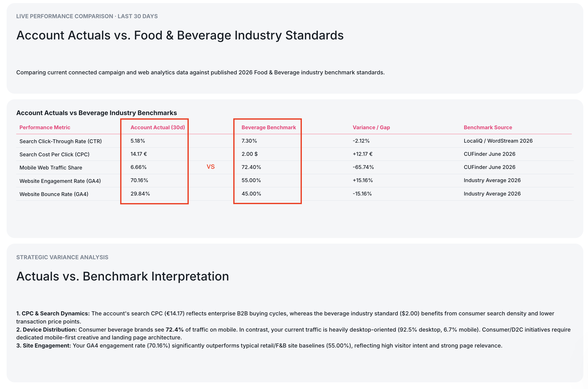Click the page title 'Account Actuals vs. Food & Beverage Industry Standards'

180,35
